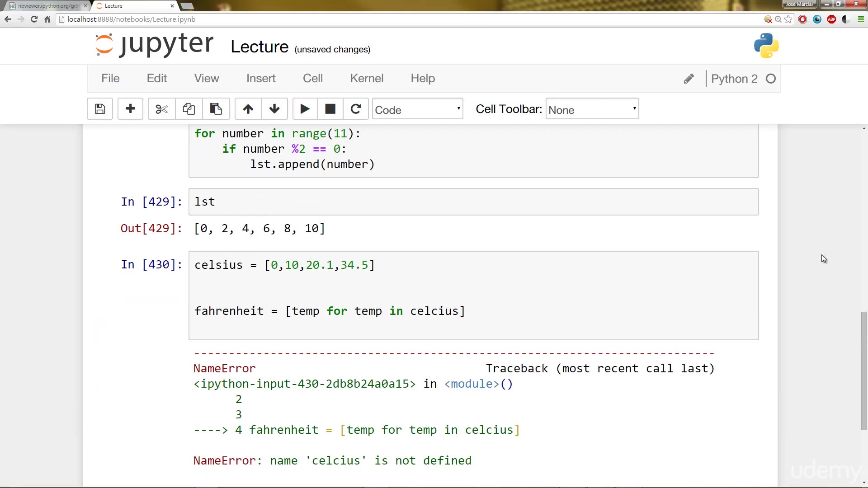The height and width of the screenshot is (488, 868).
Task: Rename notebook by clicking Lecture title
Action: pos(259,47)
